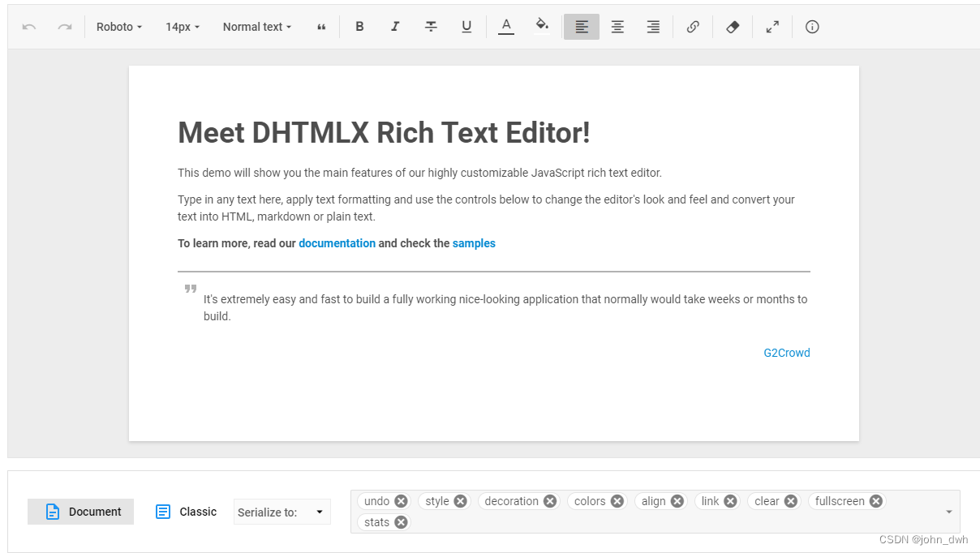Open the background fill color picker
The image size is (980, 553).
(542, 27)
